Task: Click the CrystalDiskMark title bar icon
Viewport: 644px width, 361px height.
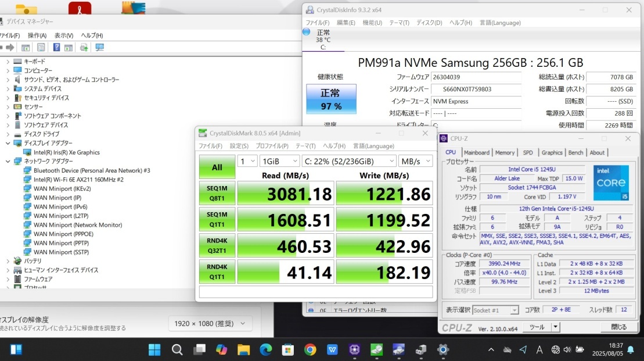Action: pyautogui.click(x=203, y=133)
